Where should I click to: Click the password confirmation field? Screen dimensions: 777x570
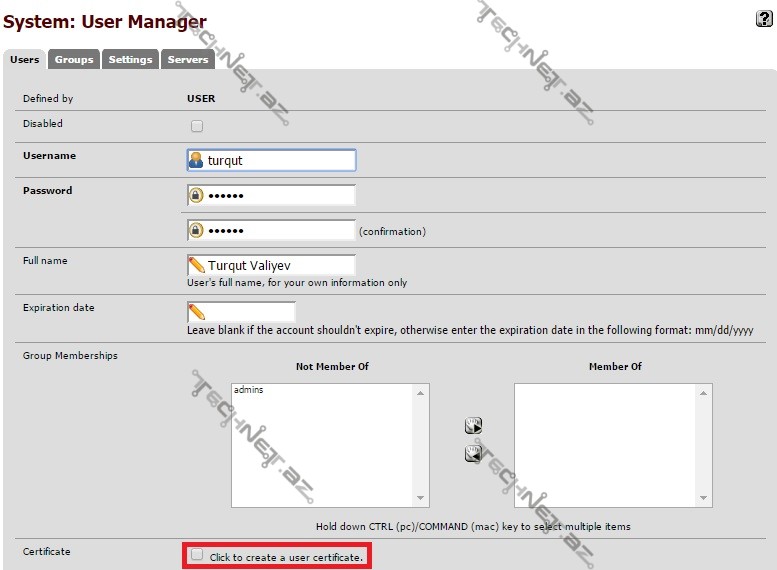tap(279, 230)
